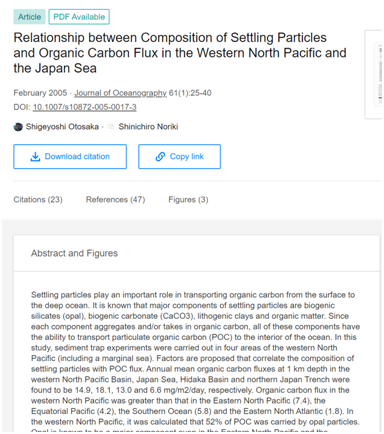This screenshot has height=434, width=384.
Task: Click Shinichiro Noriki's placeholder avatar icon
Action: 111,127
